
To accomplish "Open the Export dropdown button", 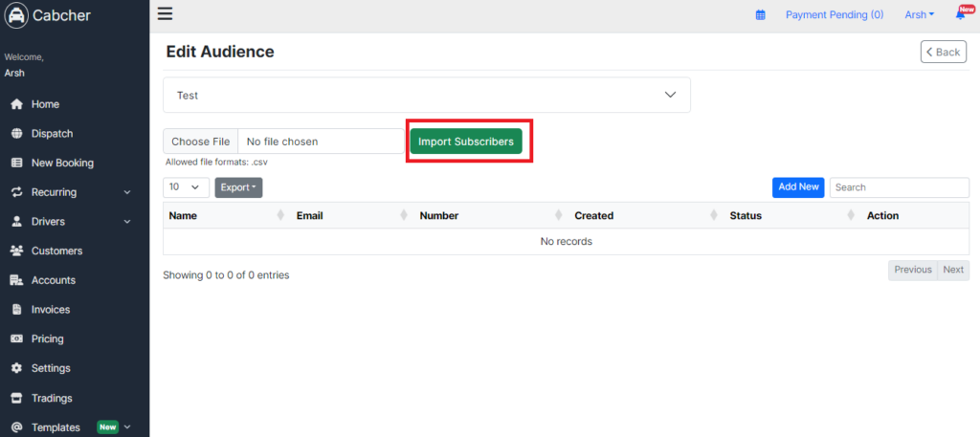I will click(x=238, y=187).
